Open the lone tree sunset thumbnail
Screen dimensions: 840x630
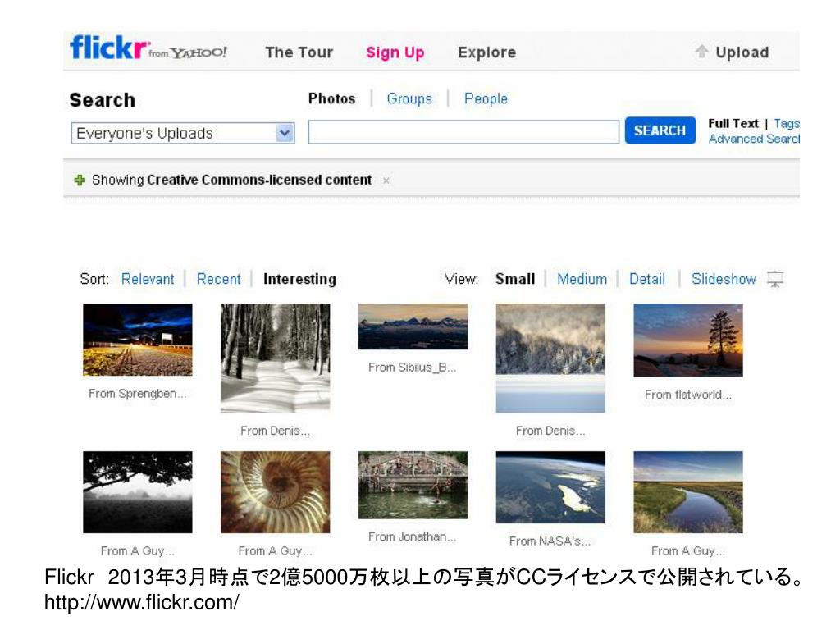click(x=688, y=340)
